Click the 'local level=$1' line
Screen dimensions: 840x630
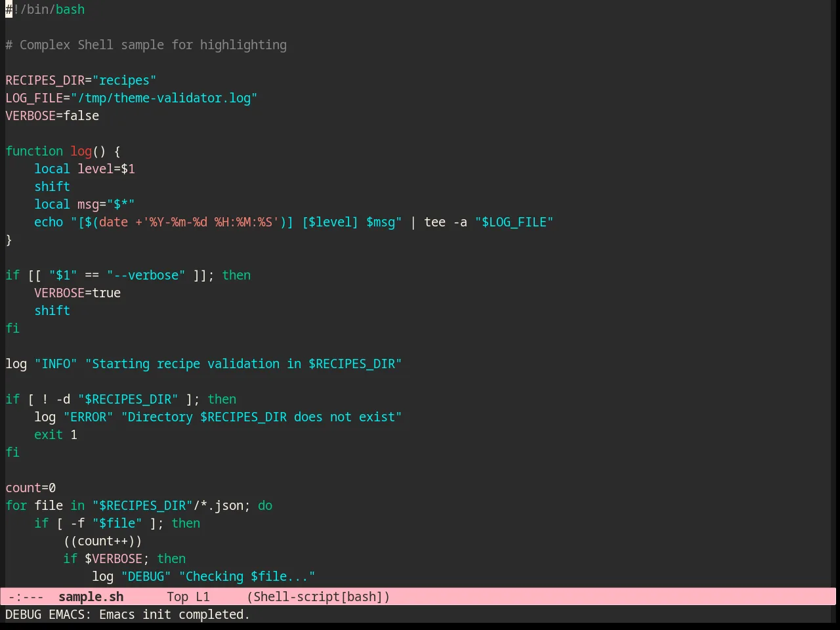[85, 169]
